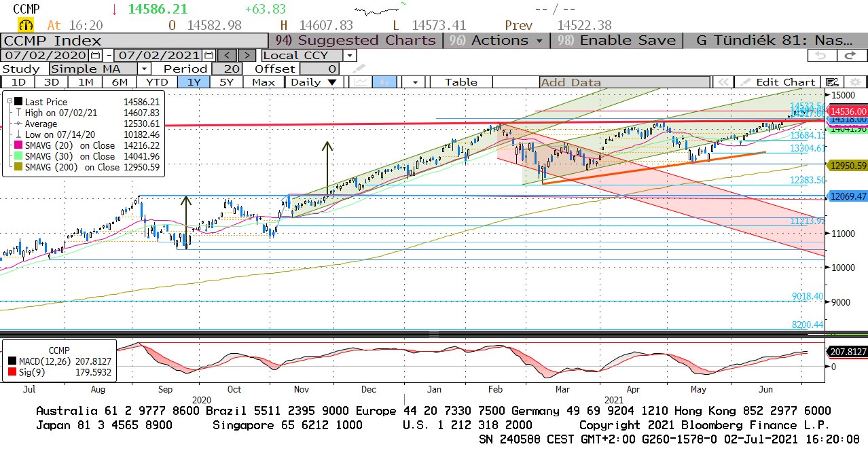Click the yellow gauge icon near At
The width and height of the screenshot is (868, 455).
[27, 25]
